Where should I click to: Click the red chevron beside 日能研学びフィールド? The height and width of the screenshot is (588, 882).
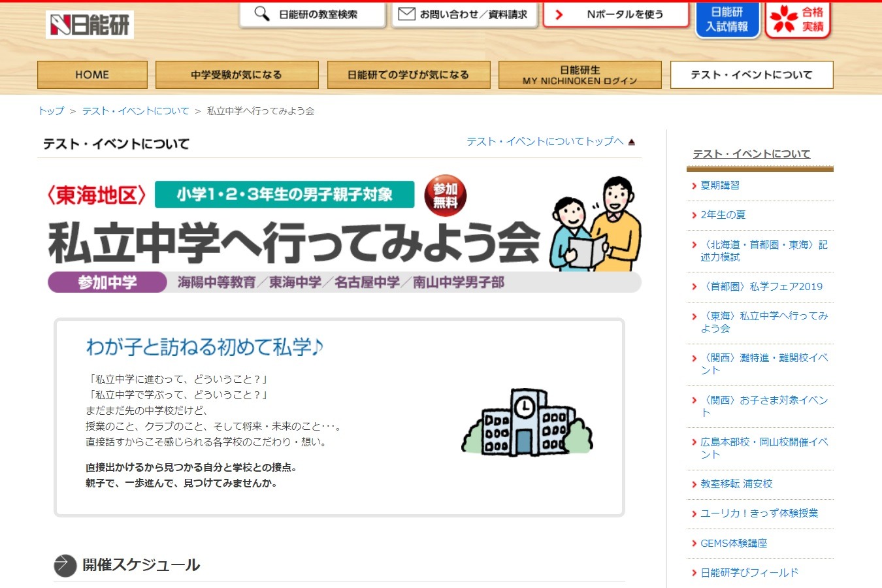click(x=694, y=574)
